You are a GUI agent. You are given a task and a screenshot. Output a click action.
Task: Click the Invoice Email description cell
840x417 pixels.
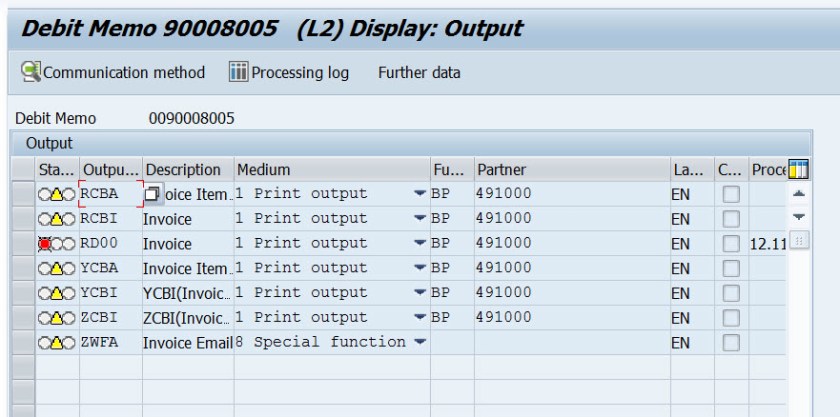[x=188, y=342]
